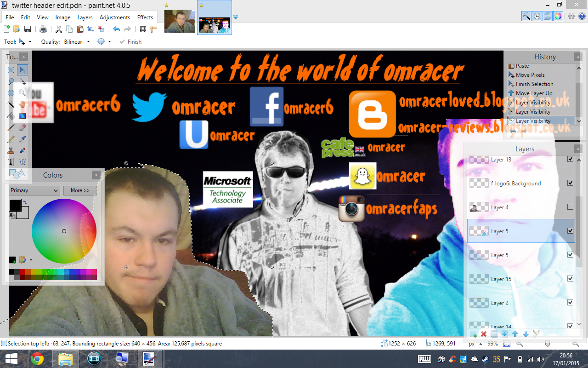The height and width of the screenshot is (368, 588).
Task: Click the Move Layer Down arrow icon
Action: 526,334
